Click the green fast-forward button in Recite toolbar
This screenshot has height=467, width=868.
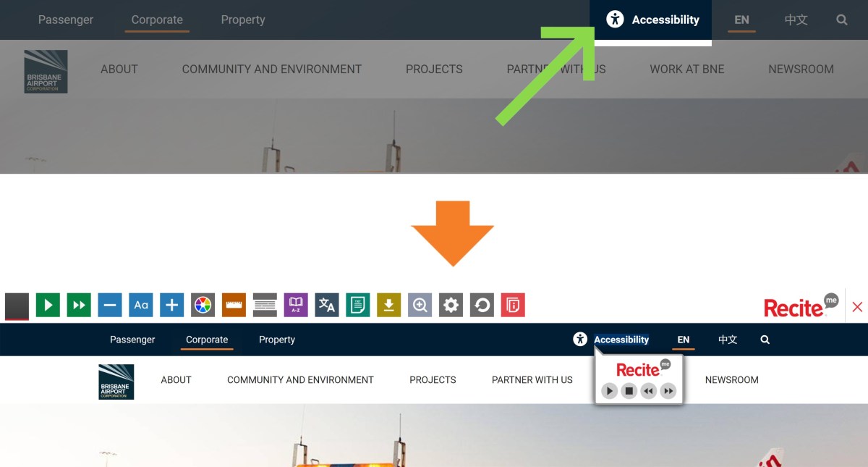(x=79, y=306)
